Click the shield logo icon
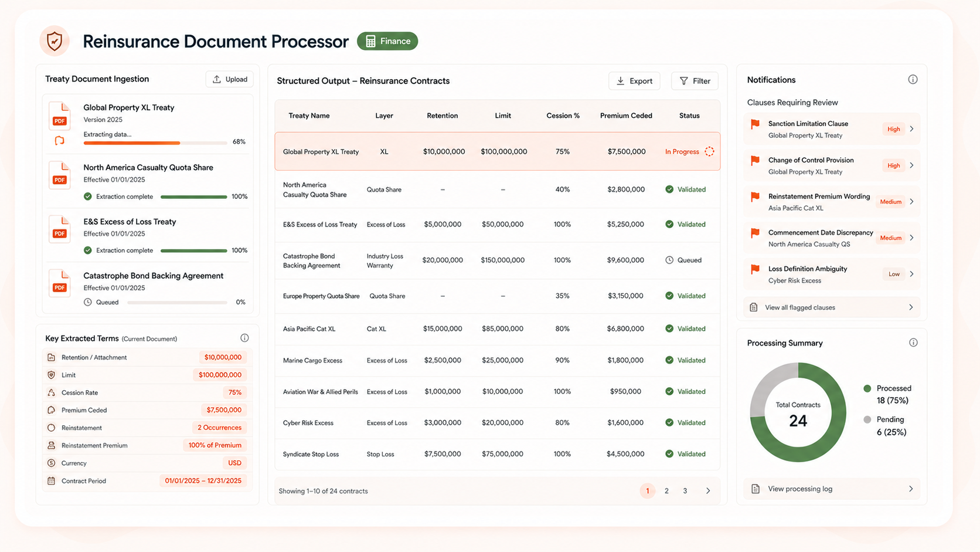Image resolution: width=980 pixels, height=552 pixels. click(x=55, y=41)
